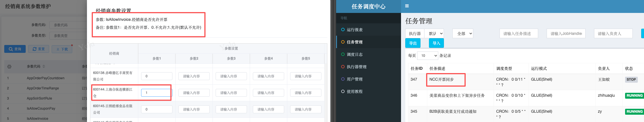Open the per-page 10 records dropdown
This screenshot has height=122, width=644.
pyautogui.click(x=428, y=56)
